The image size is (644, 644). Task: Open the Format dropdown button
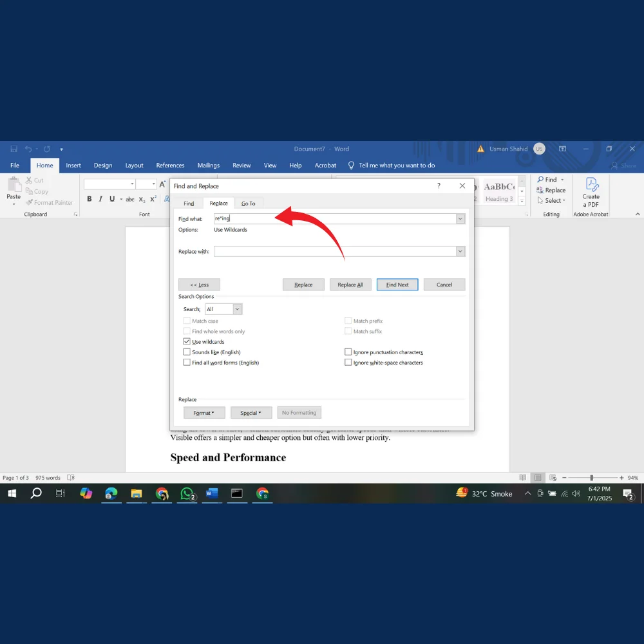click(x=204, y=412)
